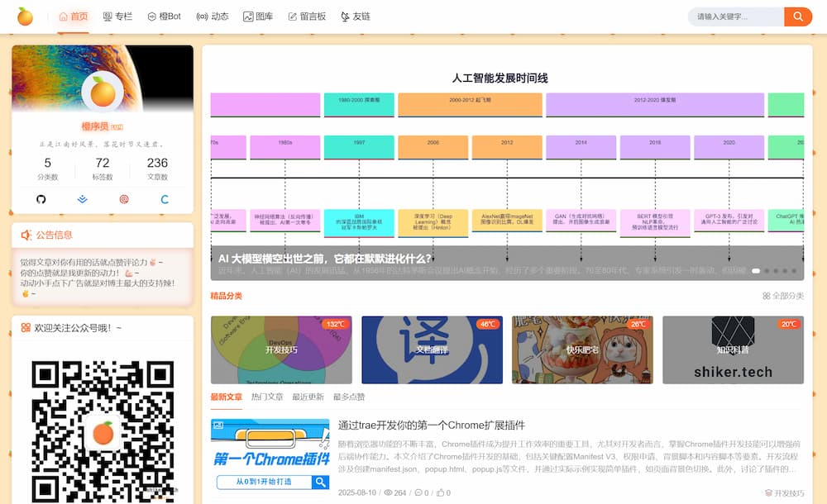The image size is (827, 504).
Task: Open the comment bubble icon on the article
Action: pos(419,492)
